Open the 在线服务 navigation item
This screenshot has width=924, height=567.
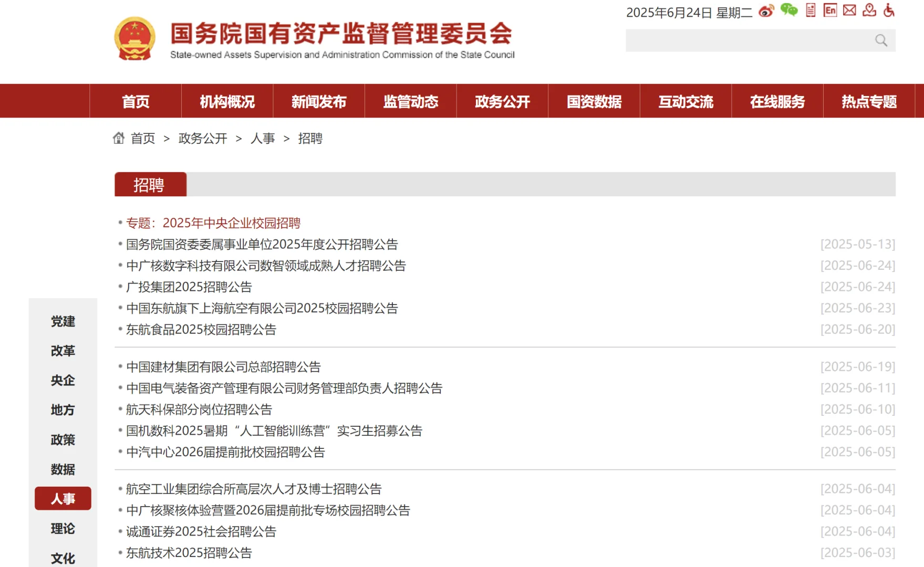click(x=777, y=101)
